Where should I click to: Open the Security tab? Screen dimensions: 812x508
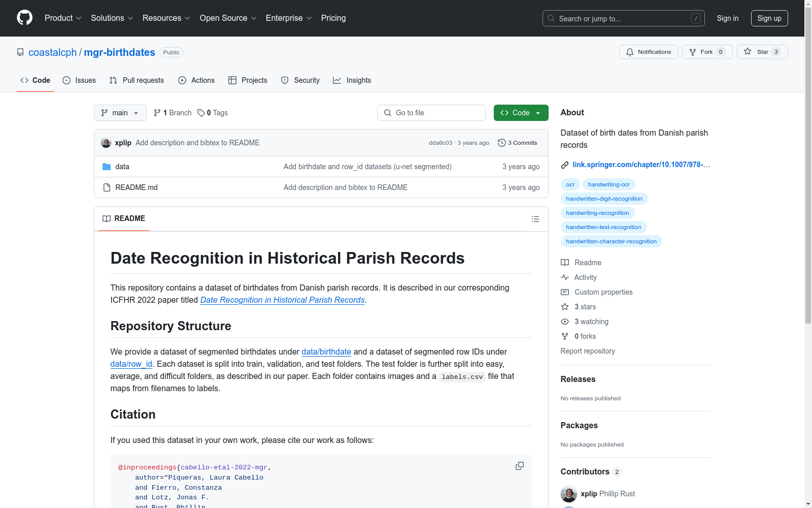tap(300, 80)
